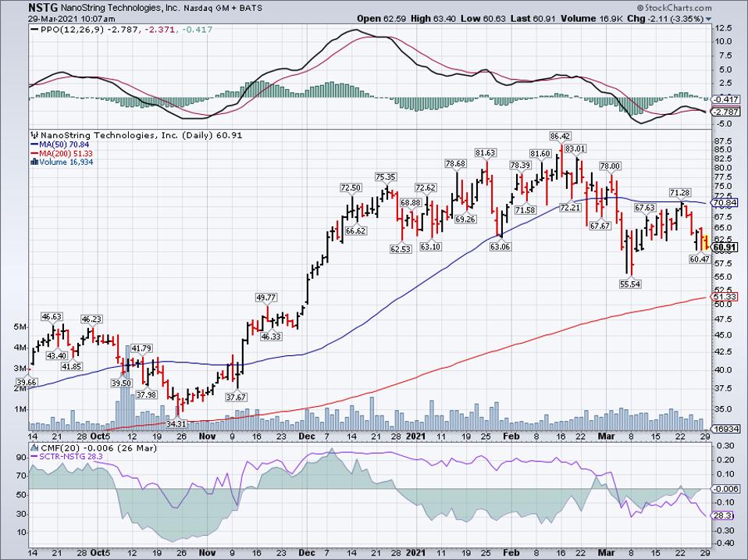Click the 41.79 price label

[141, 348]
